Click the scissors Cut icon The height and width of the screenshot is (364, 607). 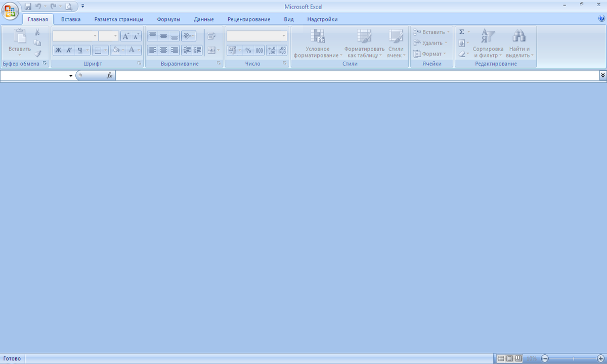click(x=37, y=32)
